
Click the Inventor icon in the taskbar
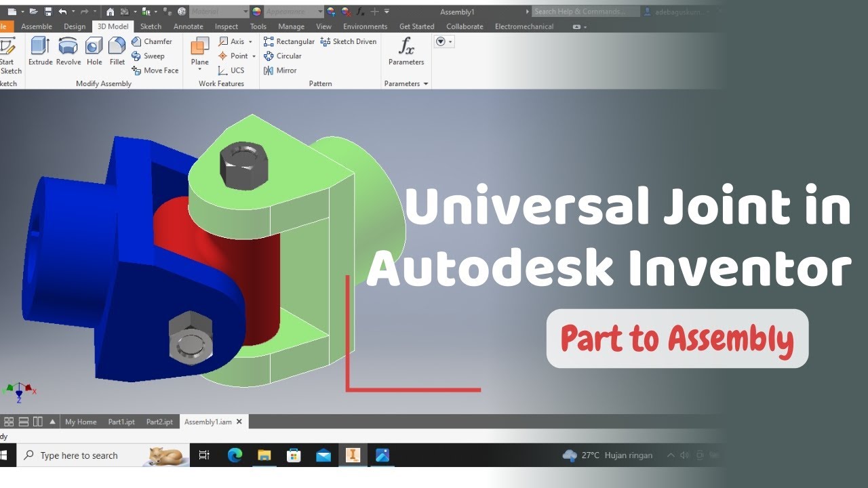(x=352, y=455)
